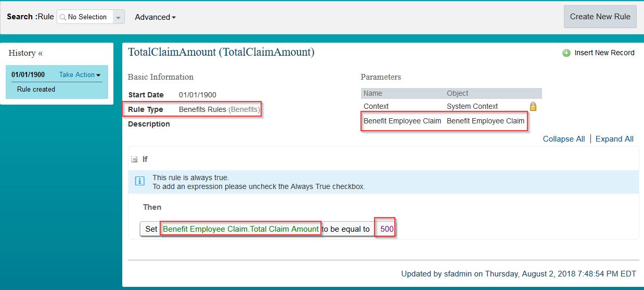644x290 pixels.
Task: Click the "Updated by sfadmin" timestamp text
Action: pyautogui.click(x=519, y=274)
